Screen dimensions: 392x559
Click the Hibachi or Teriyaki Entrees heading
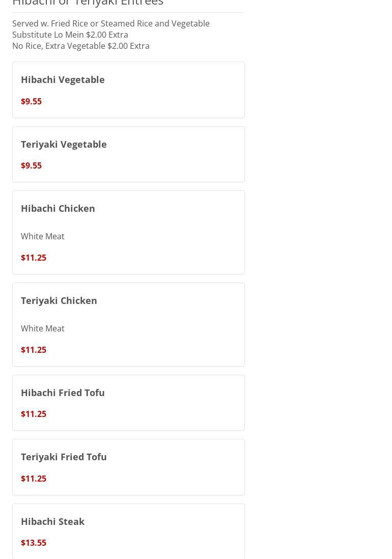click(88, 3)
